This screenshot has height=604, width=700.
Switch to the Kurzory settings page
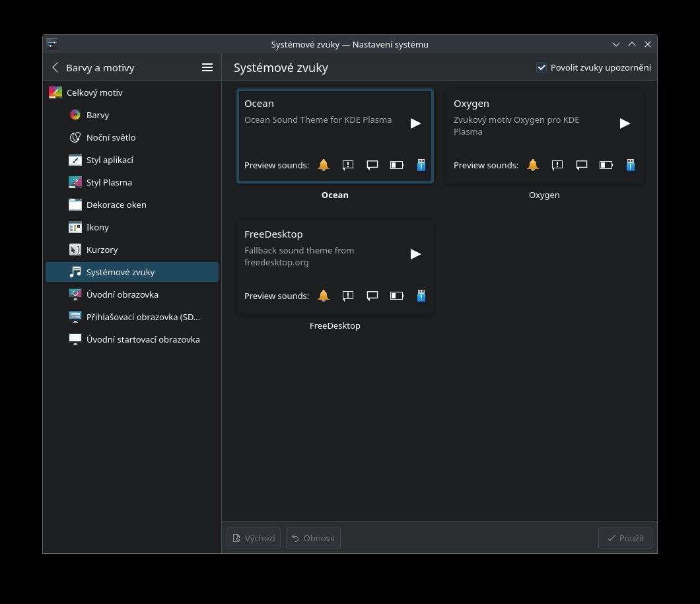click(102, 250)
